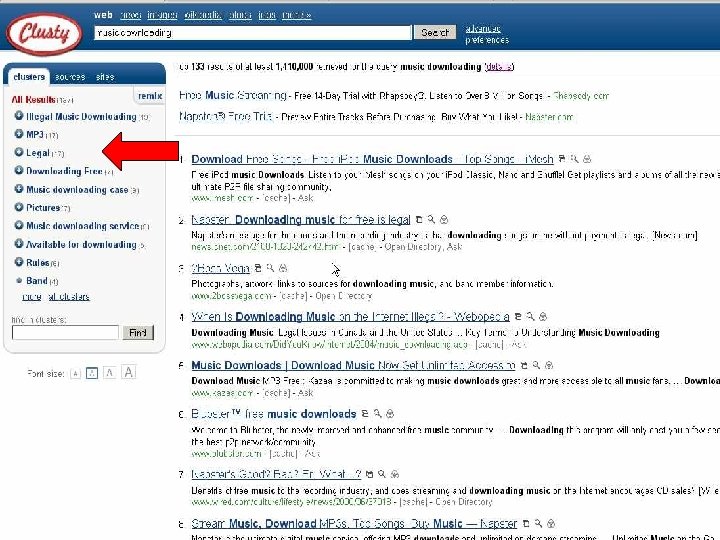The height and width of the screenshot is (540, 720).
Task: Open the 2Bass Vega result link
Action: (220, 268)
